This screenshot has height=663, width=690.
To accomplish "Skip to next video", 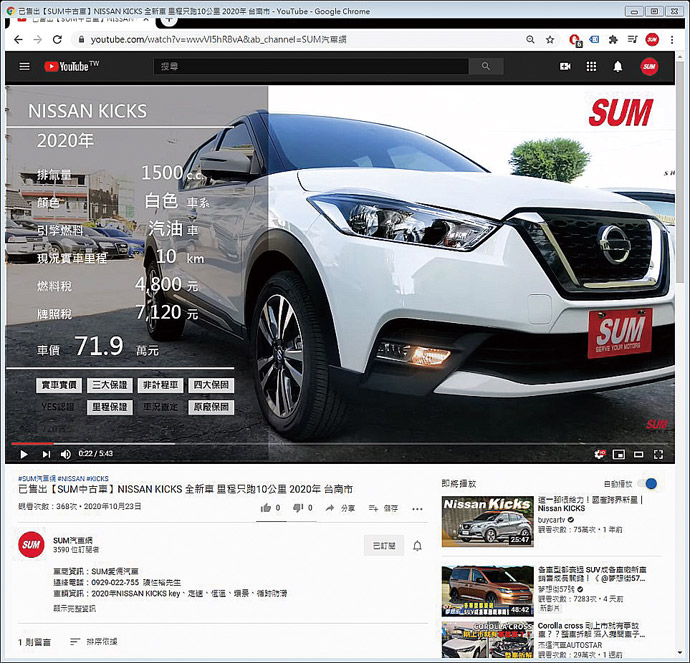I will 46,454.
